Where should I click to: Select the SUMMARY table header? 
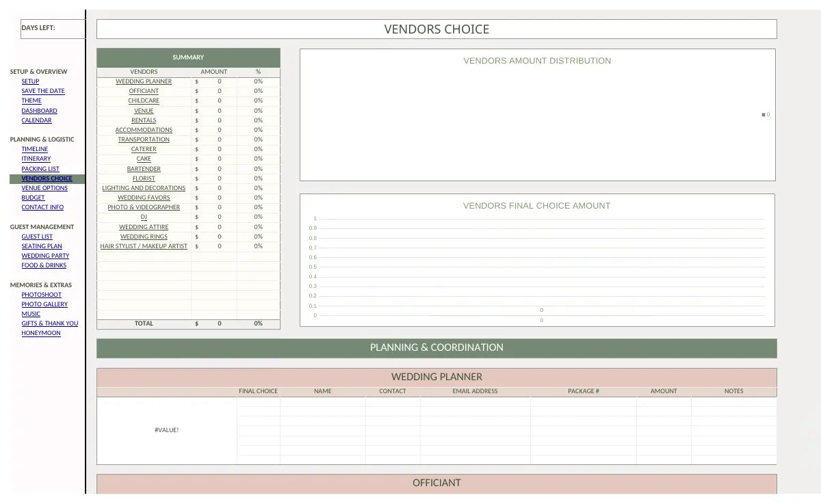(x=188, y=57)
